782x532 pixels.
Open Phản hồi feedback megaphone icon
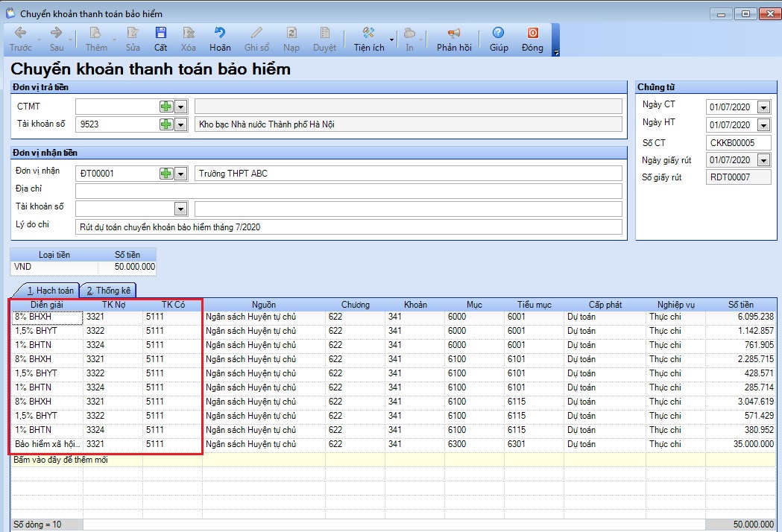pos(454,33)
